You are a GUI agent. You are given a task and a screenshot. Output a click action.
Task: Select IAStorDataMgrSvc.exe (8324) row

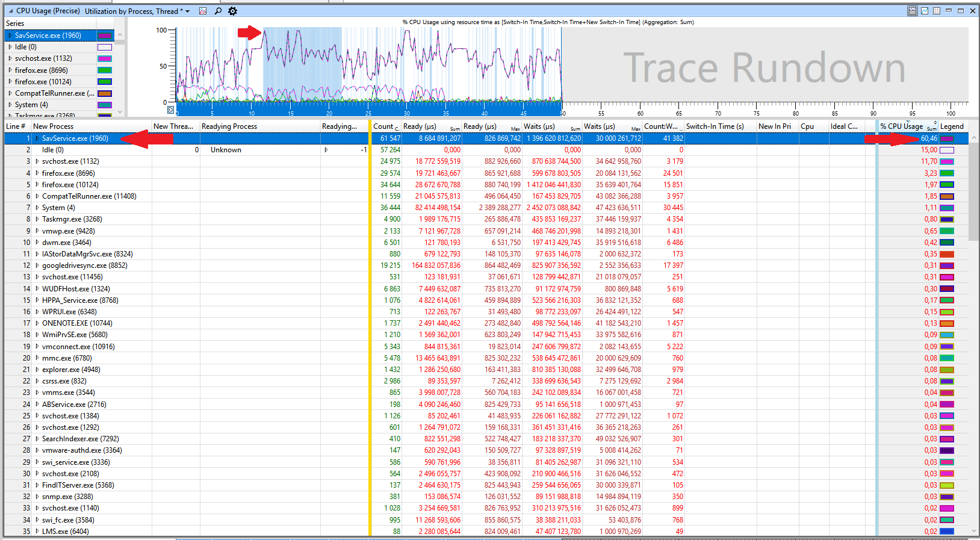pyautogui.click(x=486, y=254)
